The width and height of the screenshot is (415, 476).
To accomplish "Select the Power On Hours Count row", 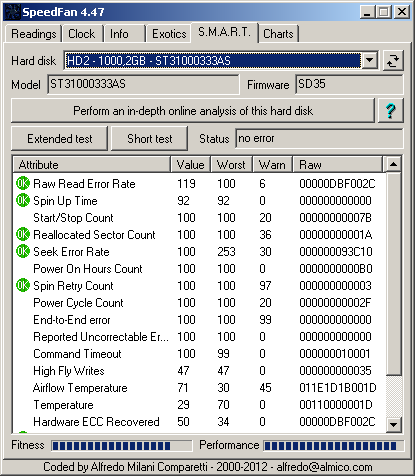I will click(199, 269).
